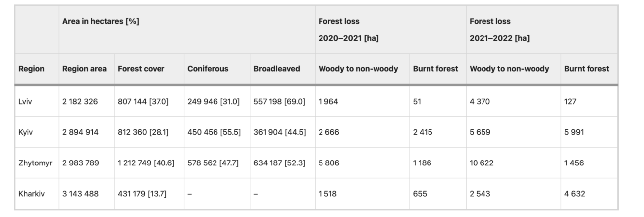Click the Coniferous column header
The height and width of the screenshot is (217, 644).
(x=208, y=69)
